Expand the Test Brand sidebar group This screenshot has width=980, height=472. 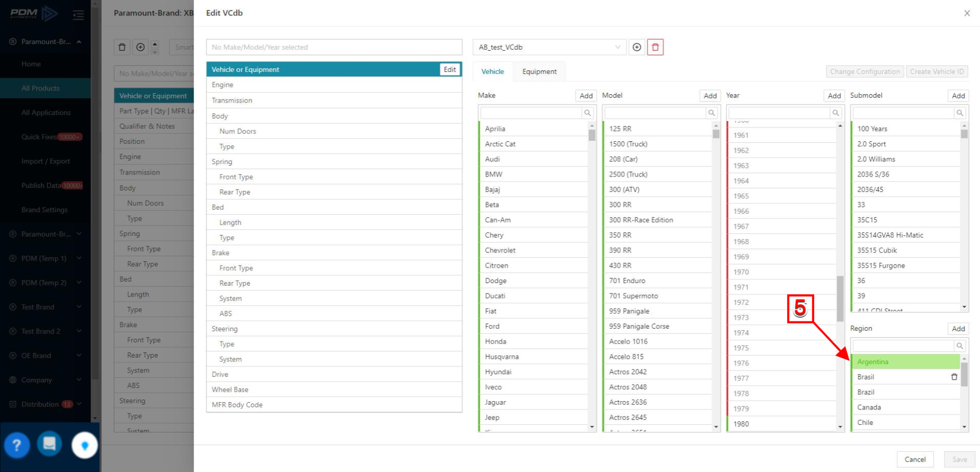point(79,307)
